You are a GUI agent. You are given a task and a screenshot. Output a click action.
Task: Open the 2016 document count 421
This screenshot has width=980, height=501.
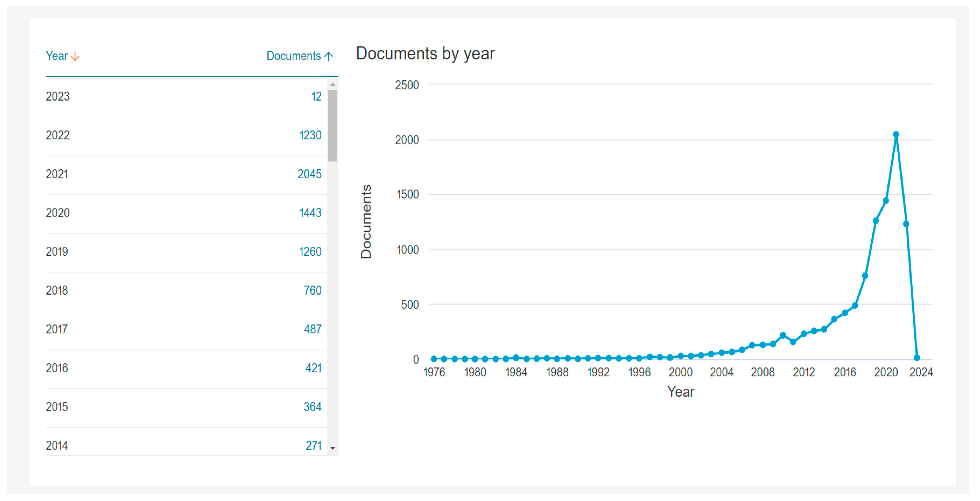[313, 368]
